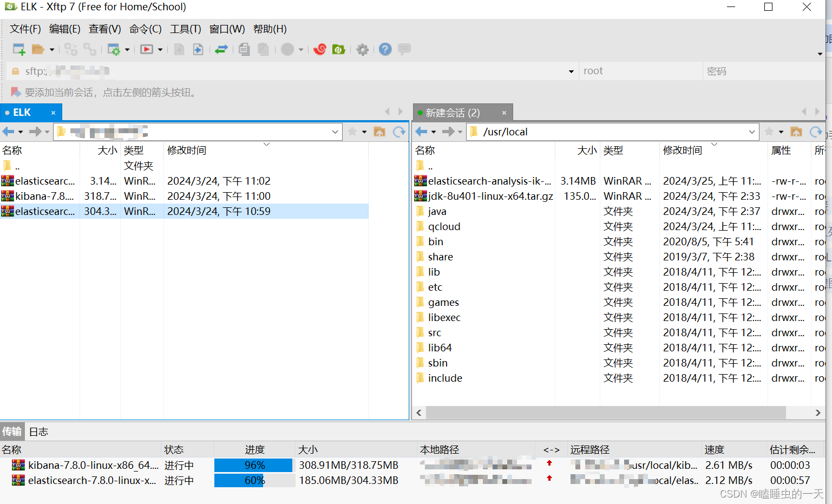The width and height of the screenshot is (832, 504).
Task: Sort local files by 大小 column
Action: tap(100, 150)
